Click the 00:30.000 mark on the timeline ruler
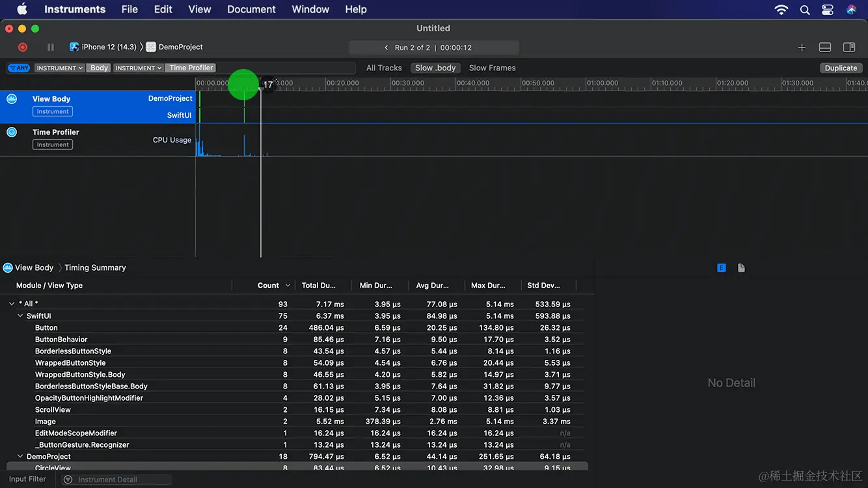 (x=407, y=83)
